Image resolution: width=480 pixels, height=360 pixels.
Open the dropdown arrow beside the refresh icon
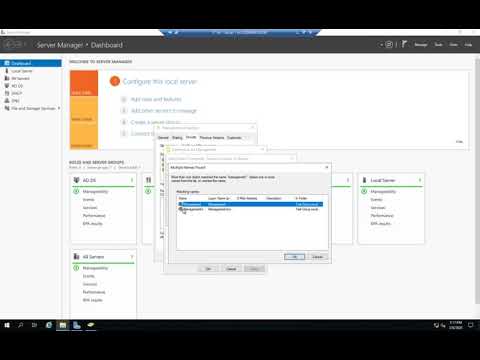click(x=381, y=44)
